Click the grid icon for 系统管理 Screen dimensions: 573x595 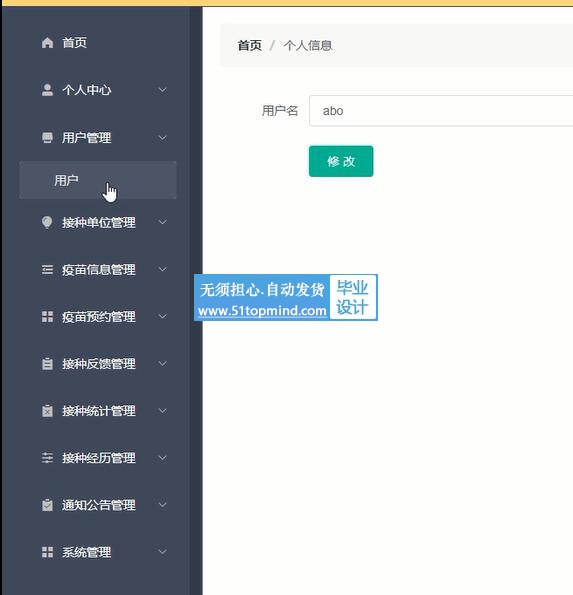pyautogui.click(x=47, y=552)
